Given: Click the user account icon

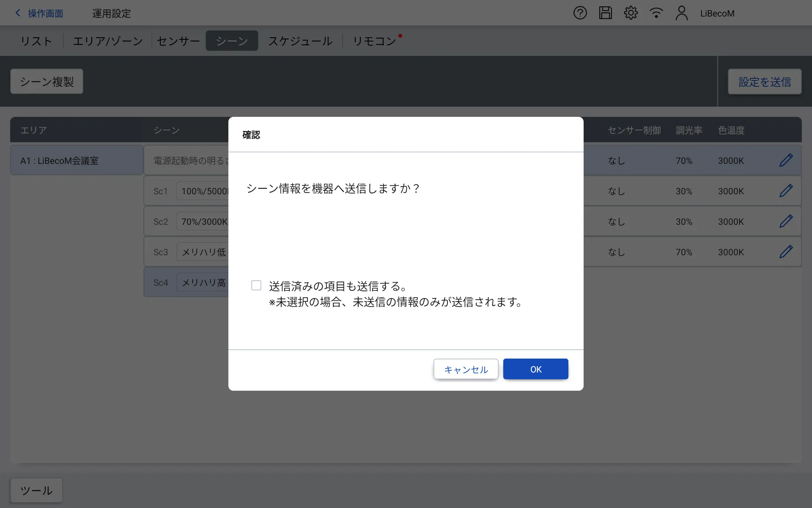Looking at the screenshot, I should [x=681, y=13].
